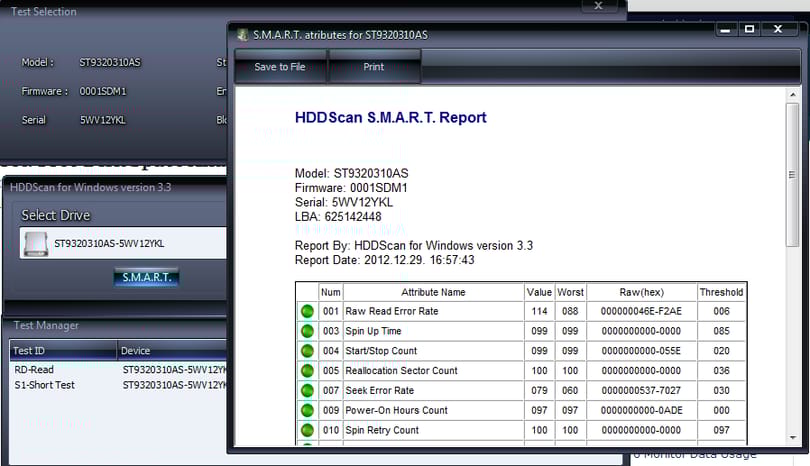Click Firmware value 0001SDM1 in Test Selection
The height and width of the screenshot is (466, 810).
click(103, 91)
